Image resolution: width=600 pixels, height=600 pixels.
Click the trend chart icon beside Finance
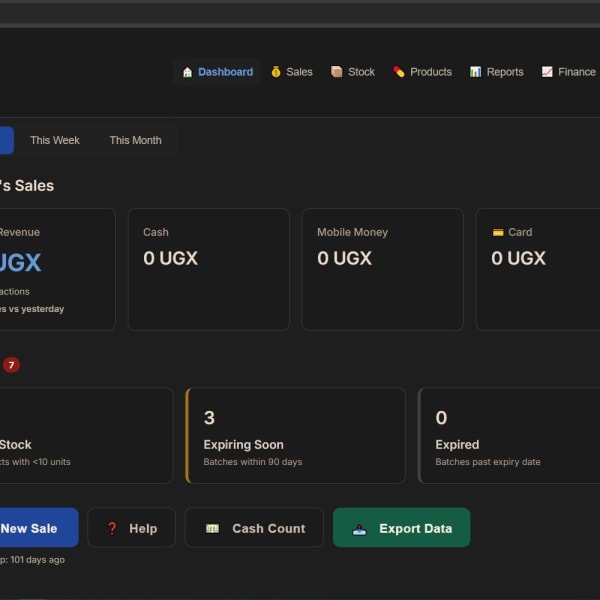(x=547, y=72)
